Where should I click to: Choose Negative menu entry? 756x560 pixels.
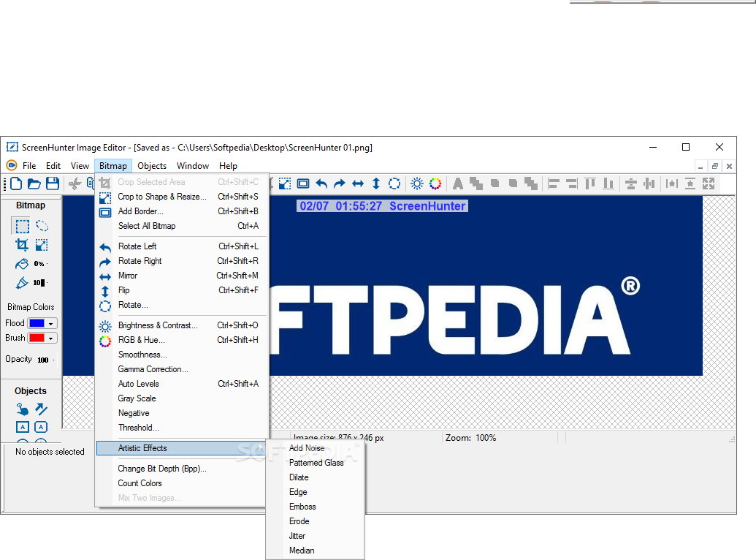(x=183, y=413)
